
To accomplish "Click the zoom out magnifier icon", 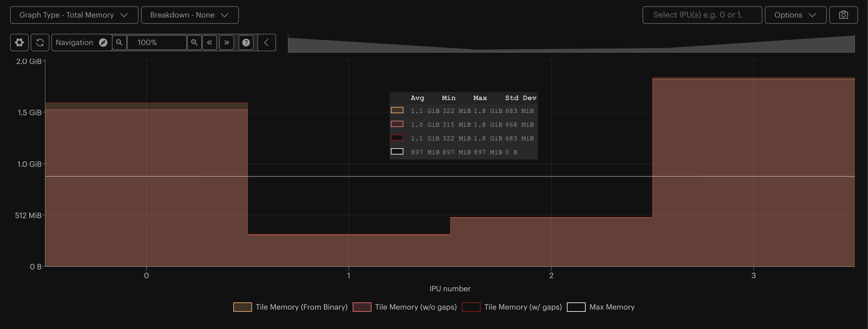I will pyautogui.click(x=119, y=43).
